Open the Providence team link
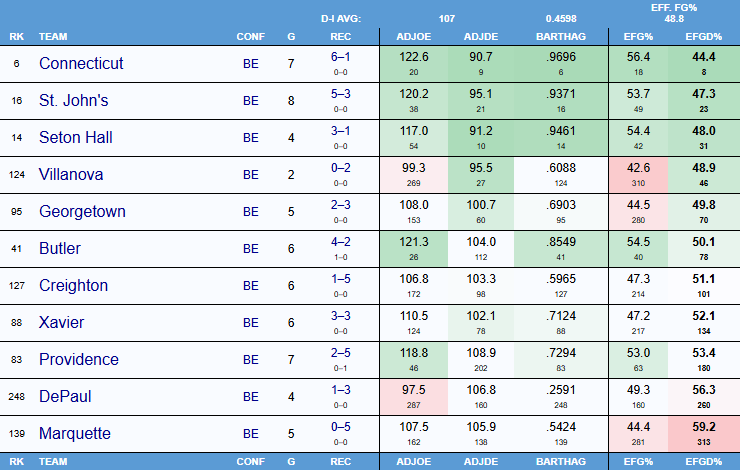 click(x=79, y=359)
